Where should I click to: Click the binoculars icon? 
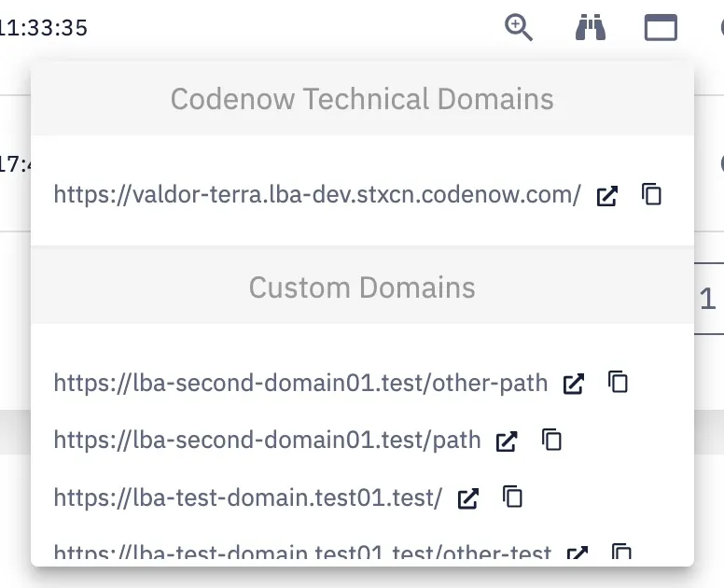591,28
